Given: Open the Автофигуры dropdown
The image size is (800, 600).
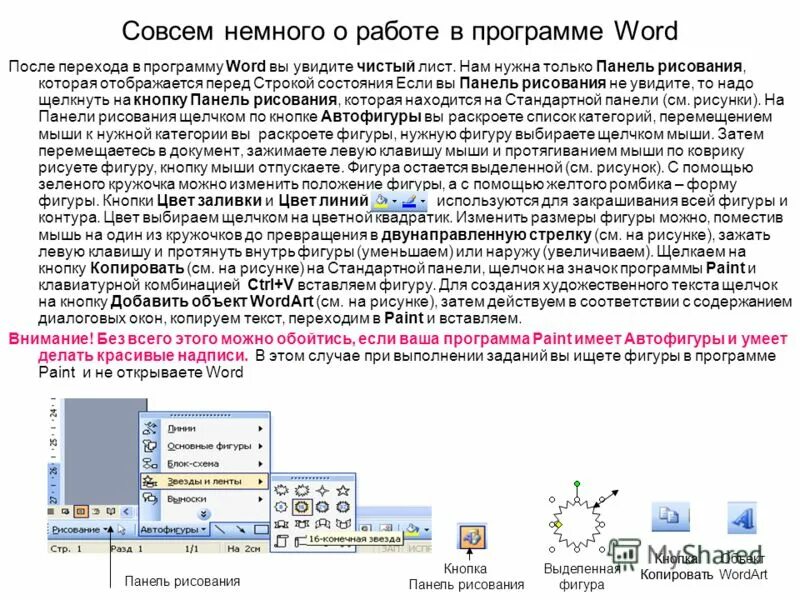Looking at the screenshot, I should click(173, 528).
